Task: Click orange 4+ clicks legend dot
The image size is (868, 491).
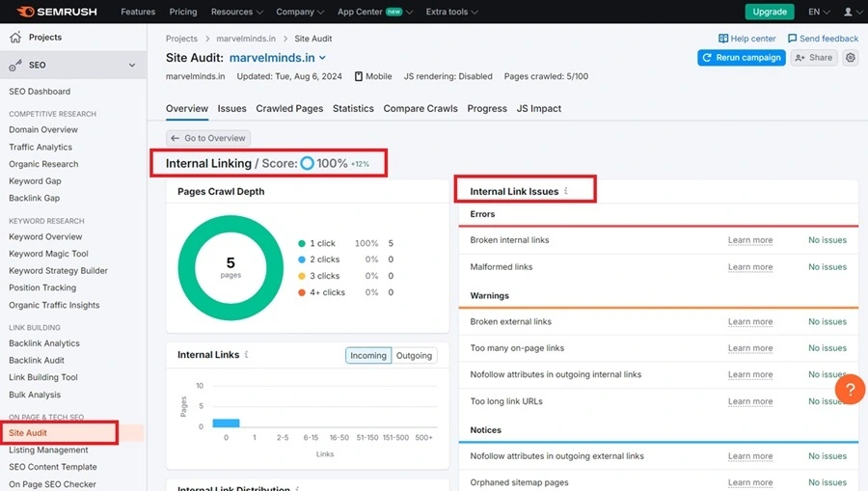Action: tap(302, 292)
